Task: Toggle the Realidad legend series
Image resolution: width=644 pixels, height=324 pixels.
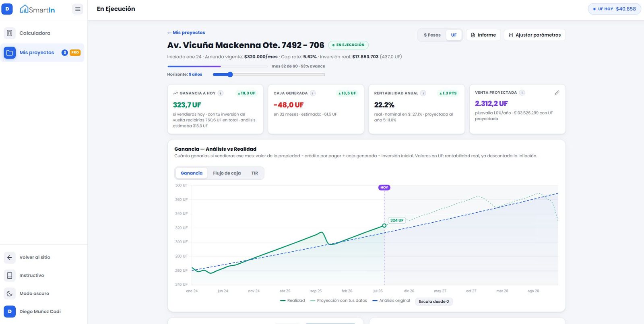Action: point(293,301)
